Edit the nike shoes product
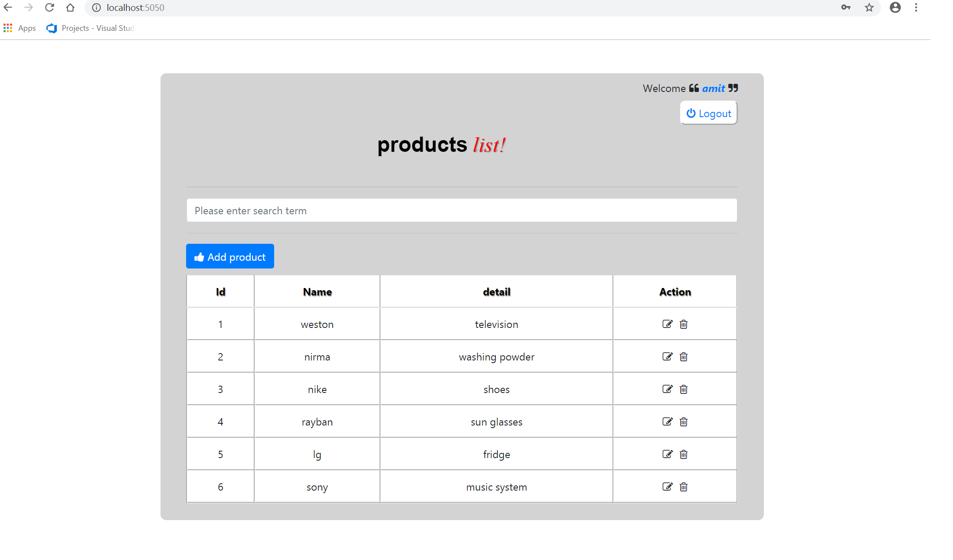The image size is (953, 560). (667, 389)
